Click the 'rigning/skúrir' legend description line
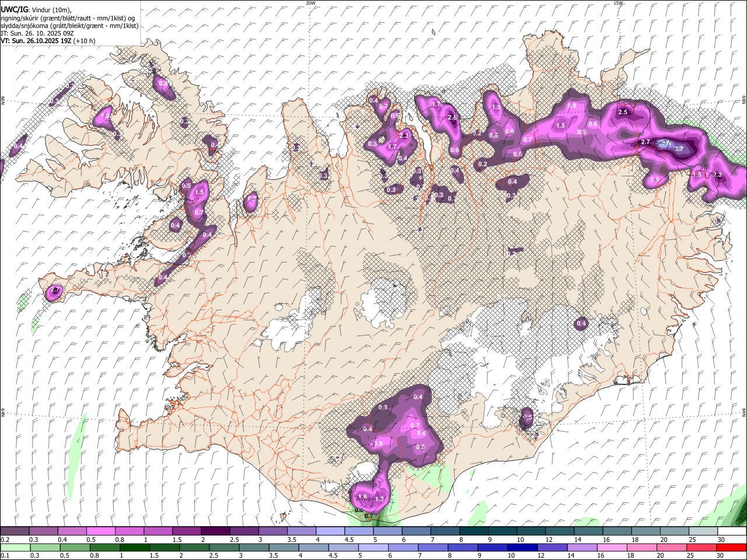 point(68,18)
